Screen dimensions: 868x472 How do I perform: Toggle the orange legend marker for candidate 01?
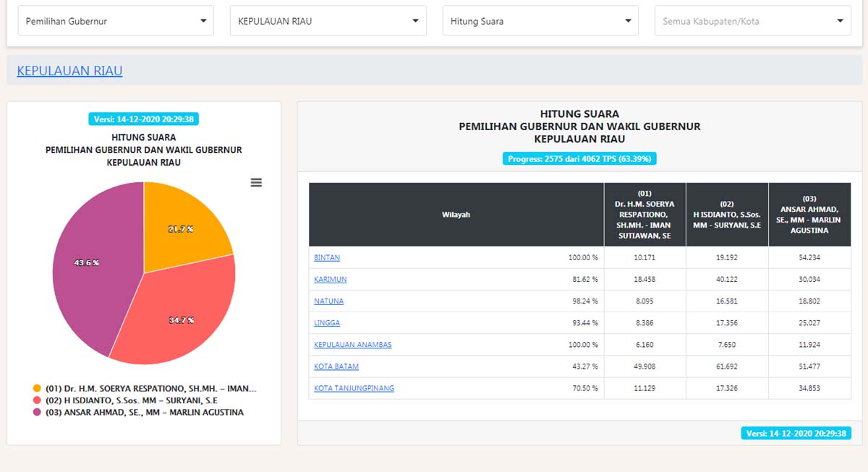tap(37, 388)
